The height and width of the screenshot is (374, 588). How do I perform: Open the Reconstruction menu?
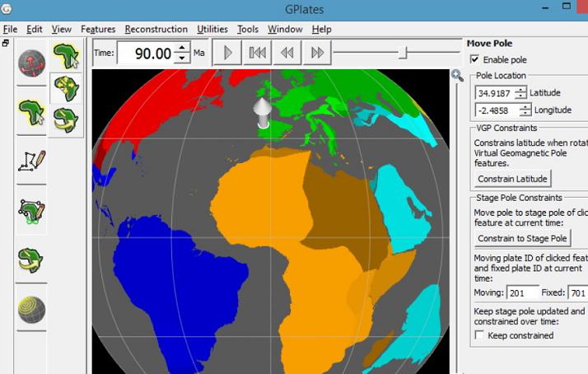pos(156,30)
